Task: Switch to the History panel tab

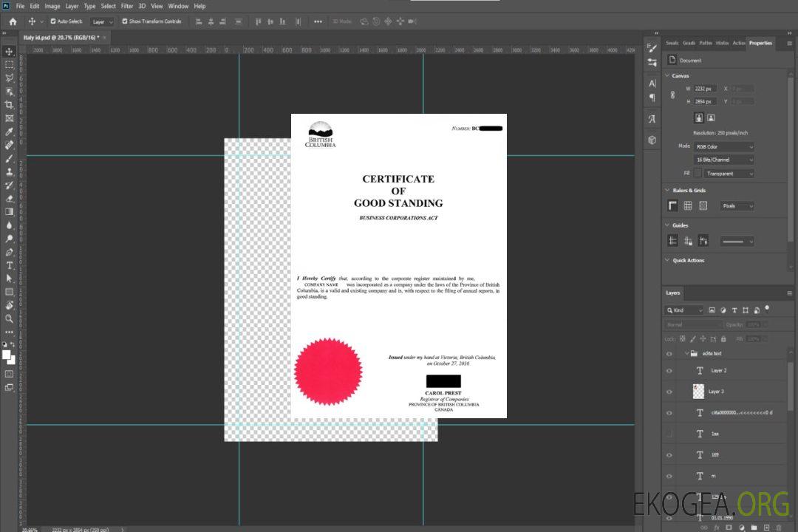Action: (722, 43)
